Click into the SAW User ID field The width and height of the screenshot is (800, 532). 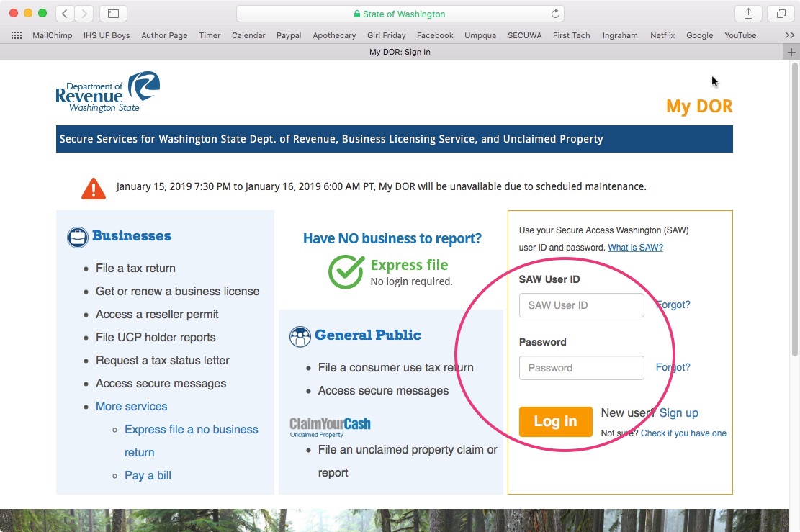tap(581, 305)
